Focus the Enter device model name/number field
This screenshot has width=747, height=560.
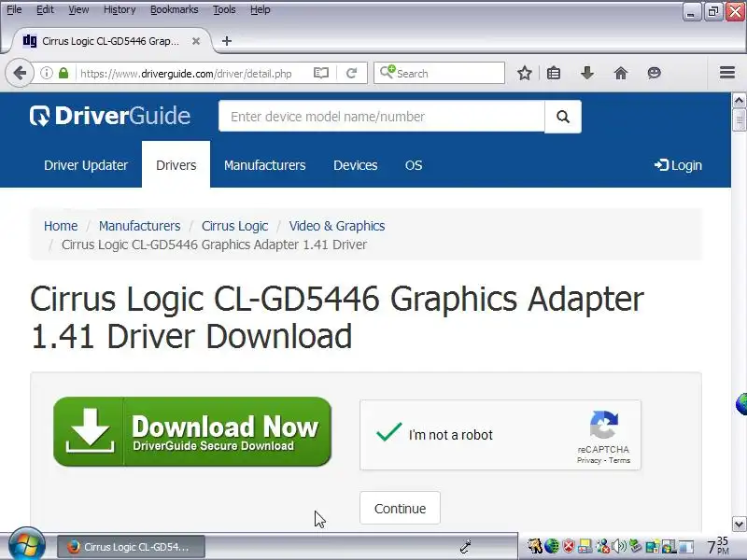[382, 117]
